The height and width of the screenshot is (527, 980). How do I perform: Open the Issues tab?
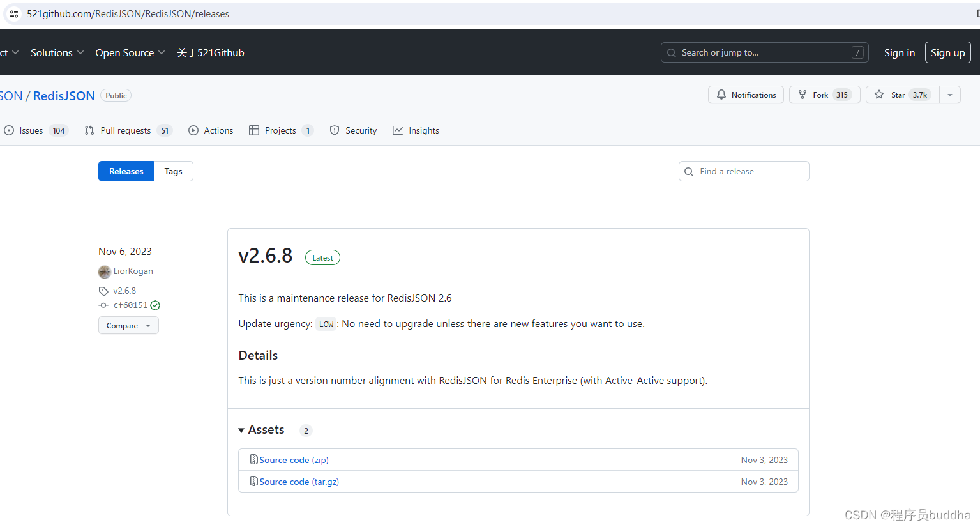pyautogui.click(x=36, y=130)
